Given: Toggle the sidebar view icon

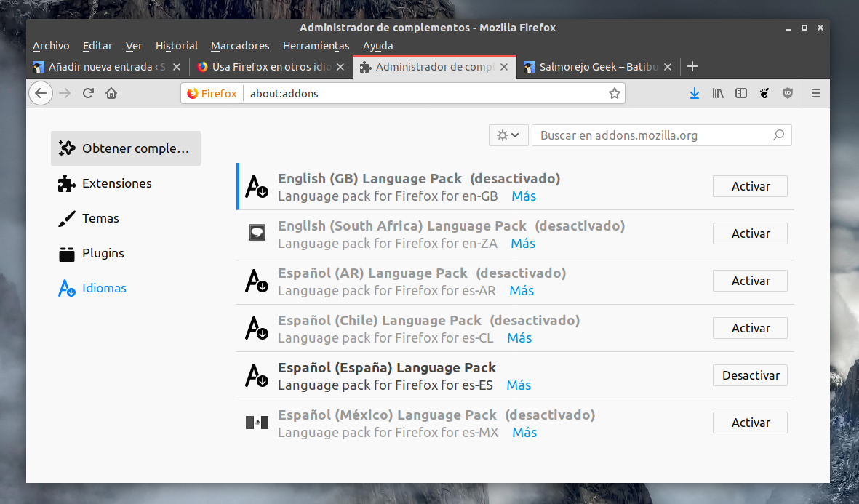Looking at the screenshot, I should (740, 93).
